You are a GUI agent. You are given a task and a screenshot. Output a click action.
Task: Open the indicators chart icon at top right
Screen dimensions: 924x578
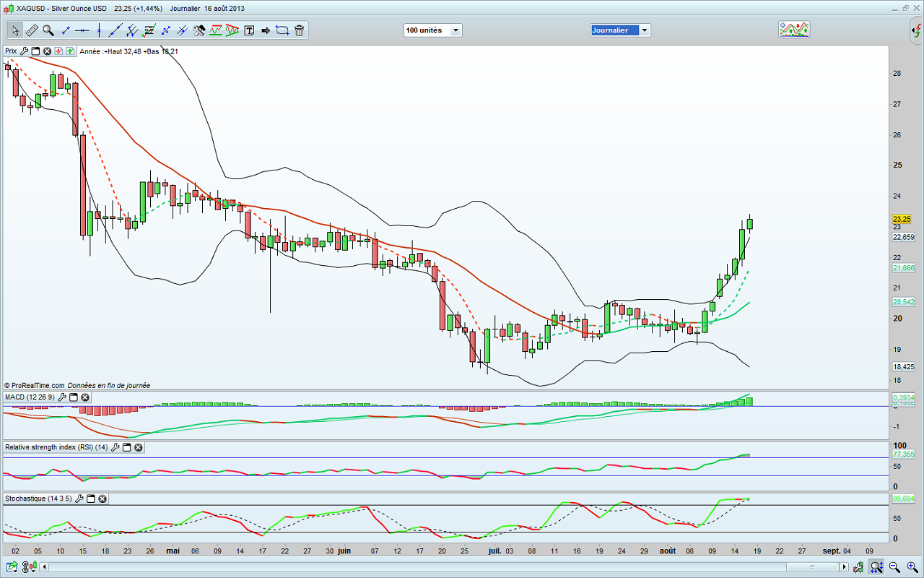[x=793, y=30]
